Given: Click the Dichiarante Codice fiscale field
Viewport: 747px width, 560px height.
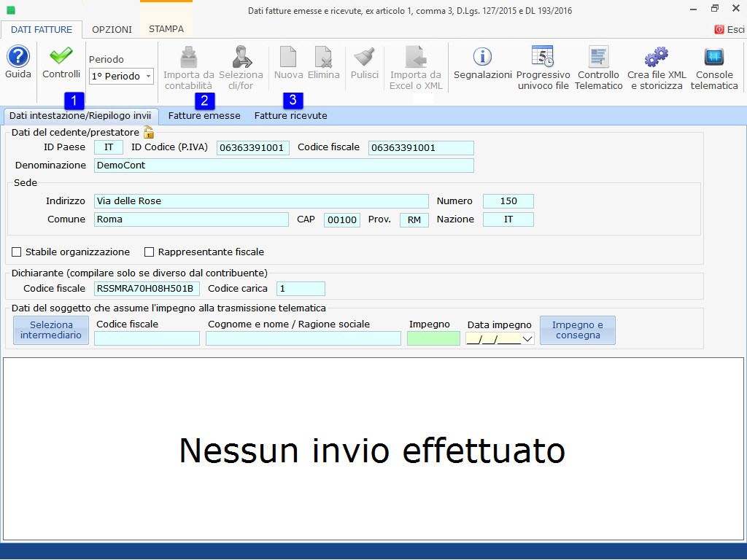Looking at the screenshot, I should (147, 289).
